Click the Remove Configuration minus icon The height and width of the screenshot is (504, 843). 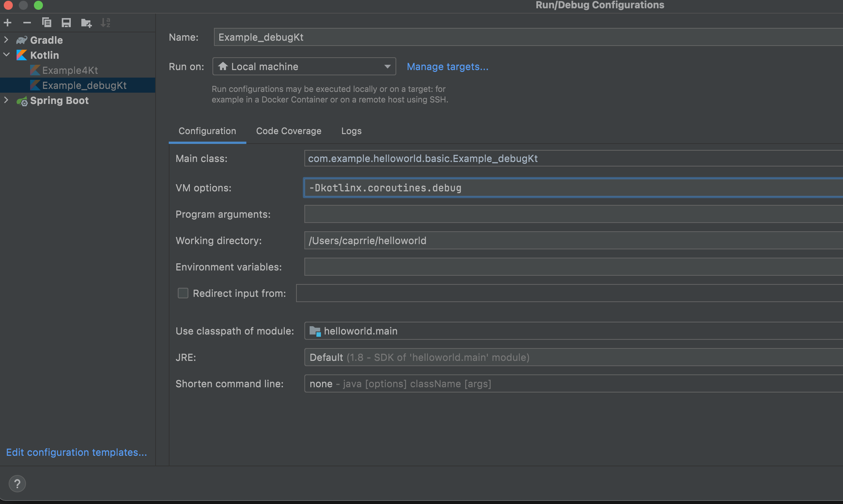coord(27,23)
